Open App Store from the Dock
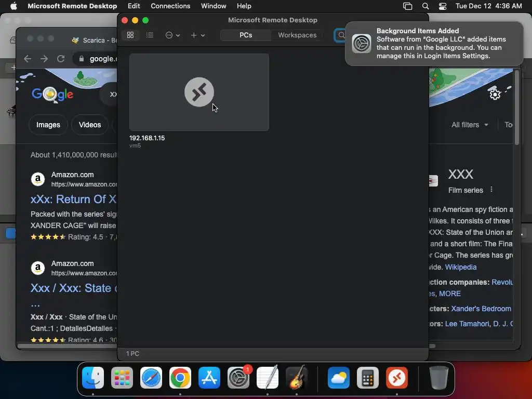 click(209, 378)
